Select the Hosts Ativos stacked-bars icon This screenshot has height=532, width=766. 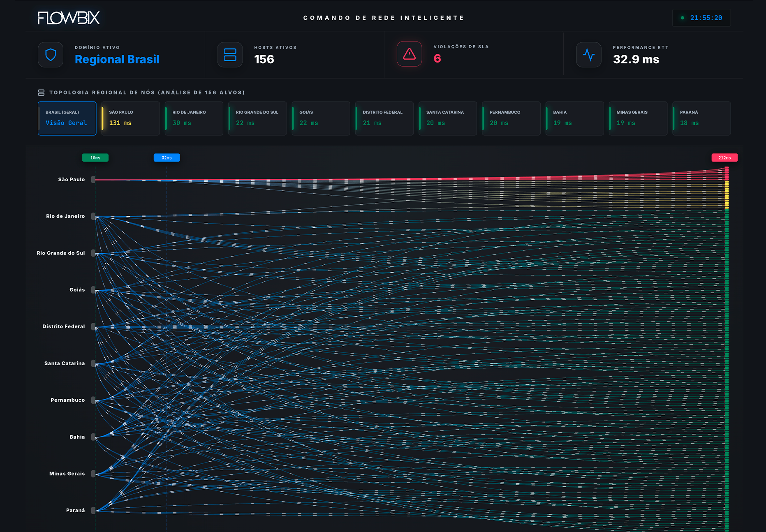point(230,54)
